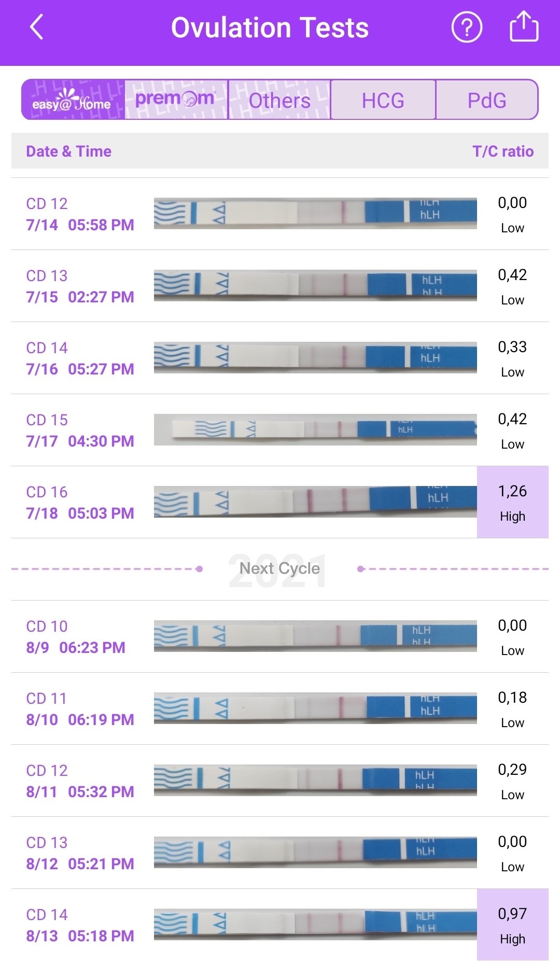
Task: Open the PdG tab
Action: (x=486, y=100)
